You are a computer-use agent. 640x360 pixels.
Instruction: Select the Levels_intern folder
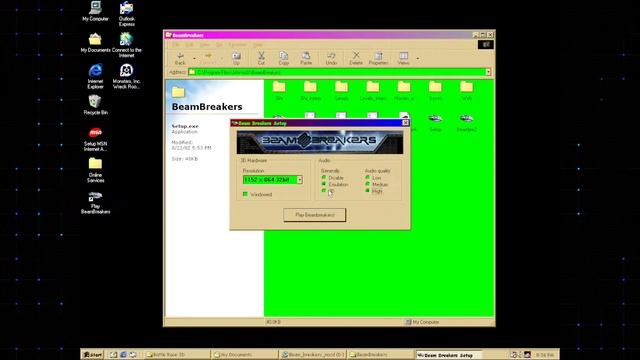373,91
